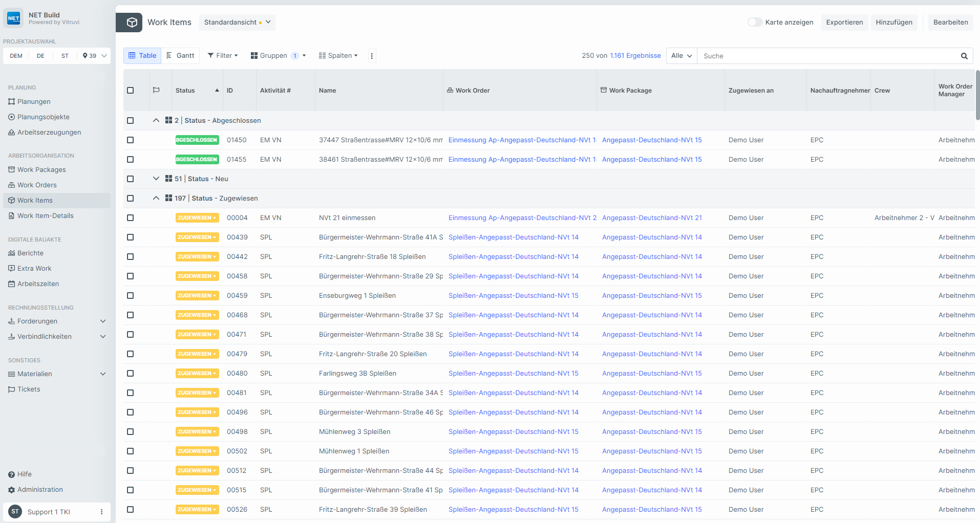Open the three-dot toolbar options menu
Viewport: 980px width, 523px height.
pos(372,56)
